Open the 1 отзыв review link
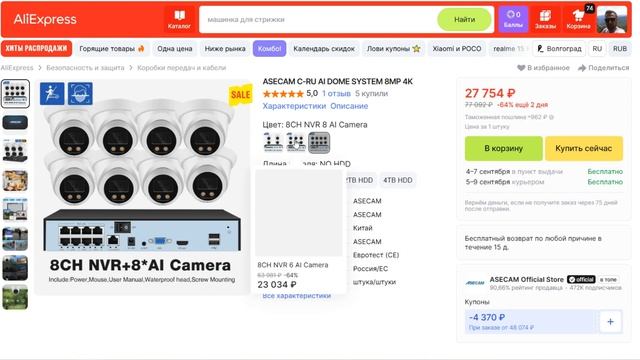640x360 pixels. pyautogui.click(x=336, y=93)
